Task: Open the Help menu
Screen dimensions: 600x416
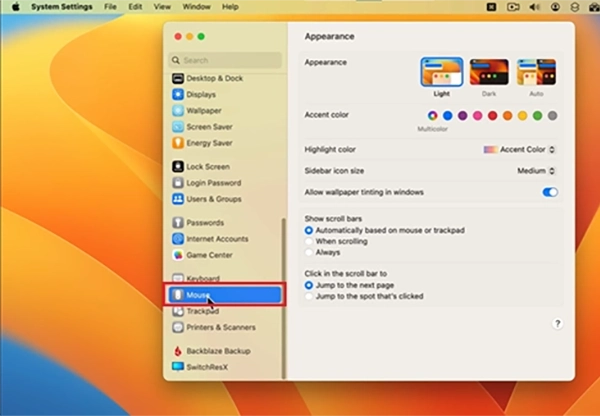Action: click(x=230, y=7)
